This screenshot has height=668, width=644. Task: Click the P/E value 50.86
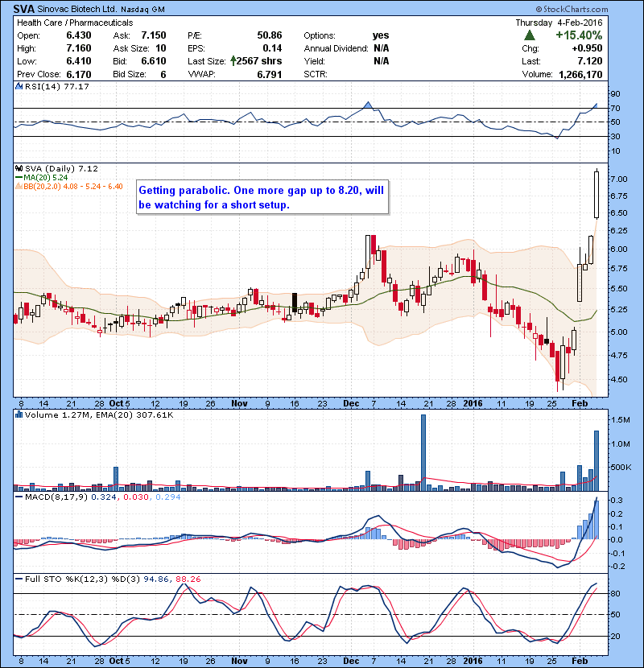[x=270, y=35]
